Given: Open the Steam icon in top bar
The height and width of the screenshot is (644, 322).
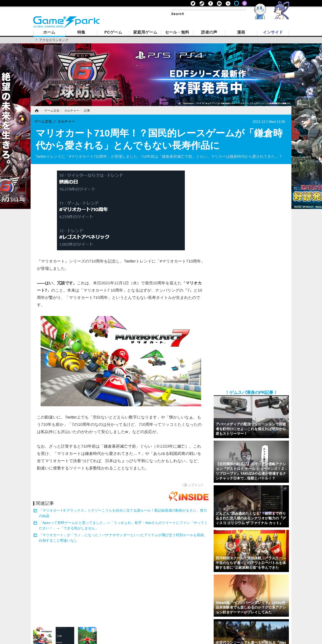Looking at the screenshot, I should [x=202, y=3].
